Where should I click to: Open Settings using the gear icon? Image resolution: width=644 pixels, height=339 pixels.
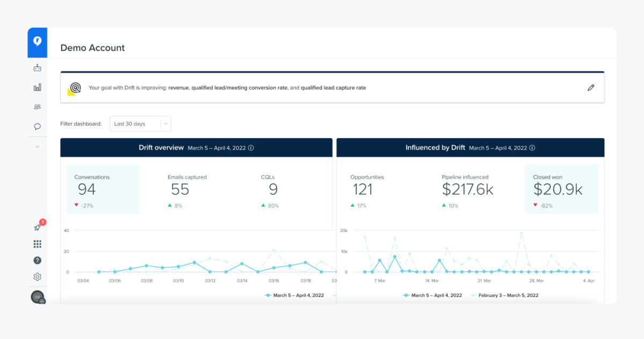37,276
